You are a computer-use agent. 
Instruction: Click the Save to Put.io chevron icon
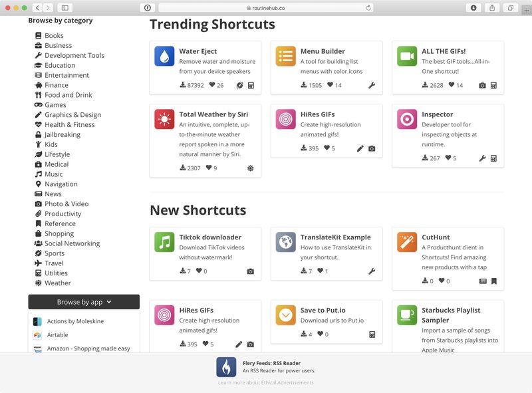(286, 315)
